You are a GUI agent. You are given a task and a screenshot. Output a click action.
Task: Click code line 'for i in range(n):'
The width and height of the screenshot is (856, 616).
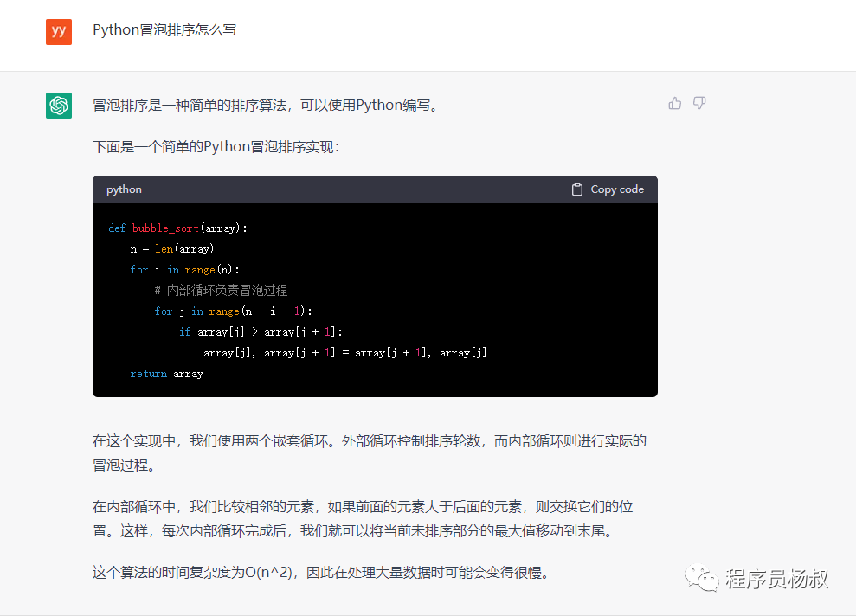click(x=184, y=270)
